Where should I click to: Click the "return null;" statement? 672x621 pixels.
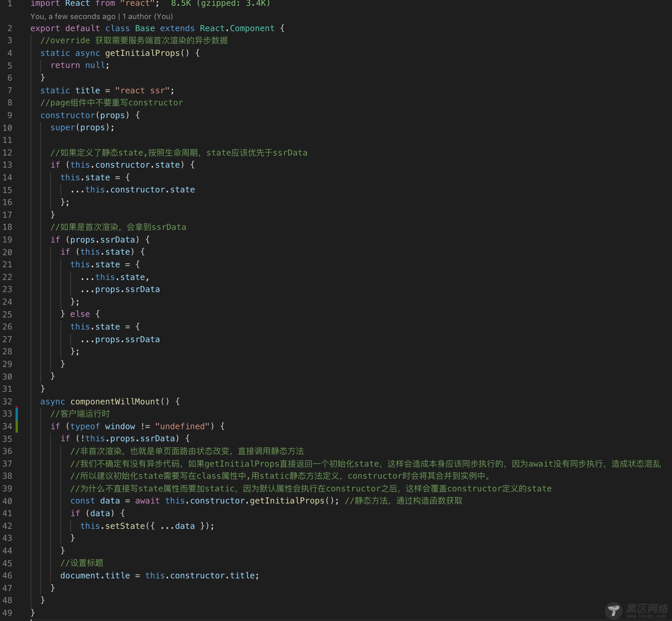[x=80, y=65]
